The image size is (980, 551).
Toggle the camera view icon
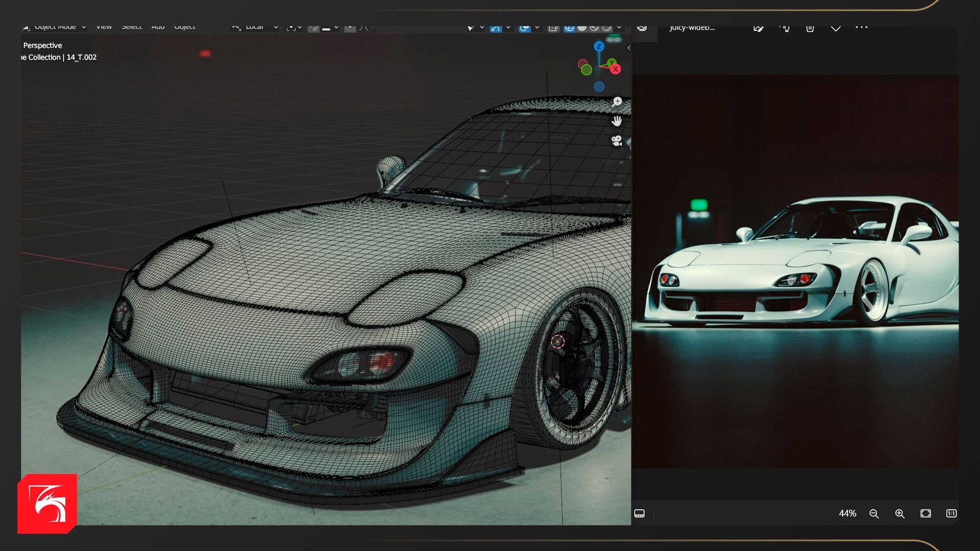click(x=617, y=141)
